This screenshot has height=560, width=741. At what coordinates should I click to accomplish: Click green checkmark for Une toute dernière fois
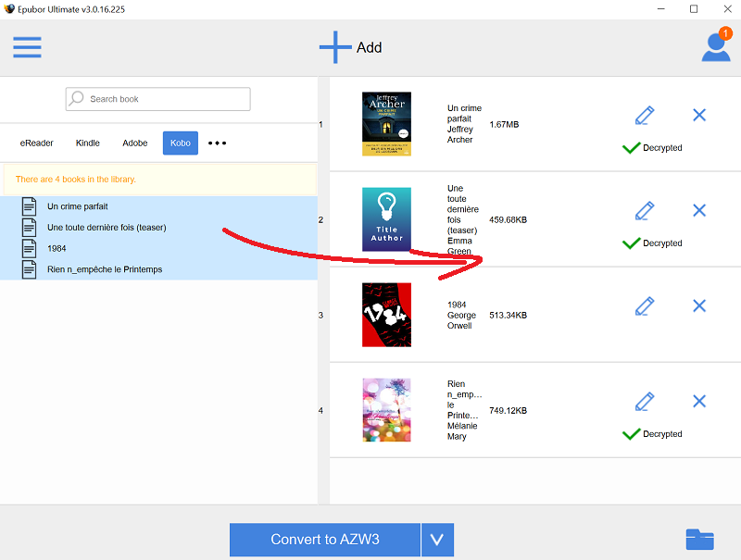click(x=631, y=243)
